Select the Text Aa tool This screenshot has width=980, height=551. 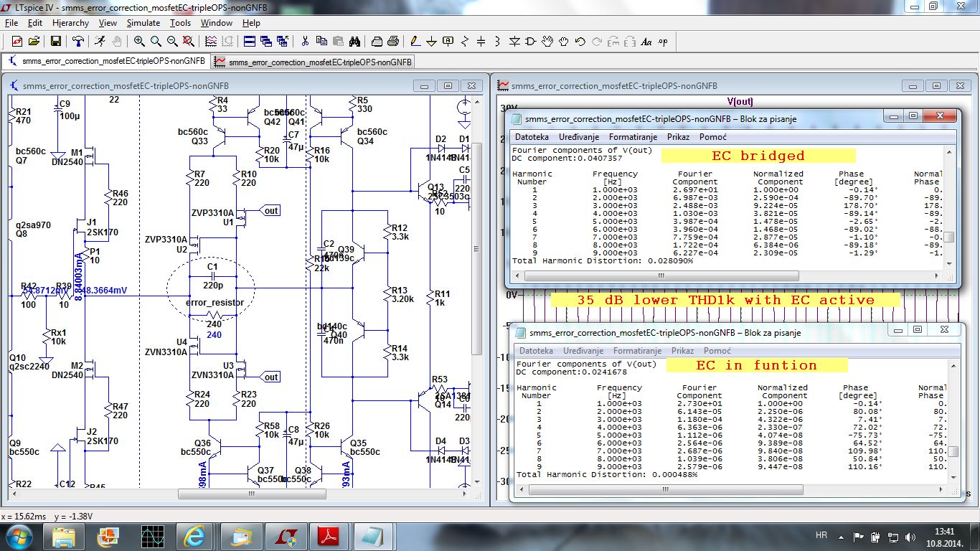pos(646,42)
